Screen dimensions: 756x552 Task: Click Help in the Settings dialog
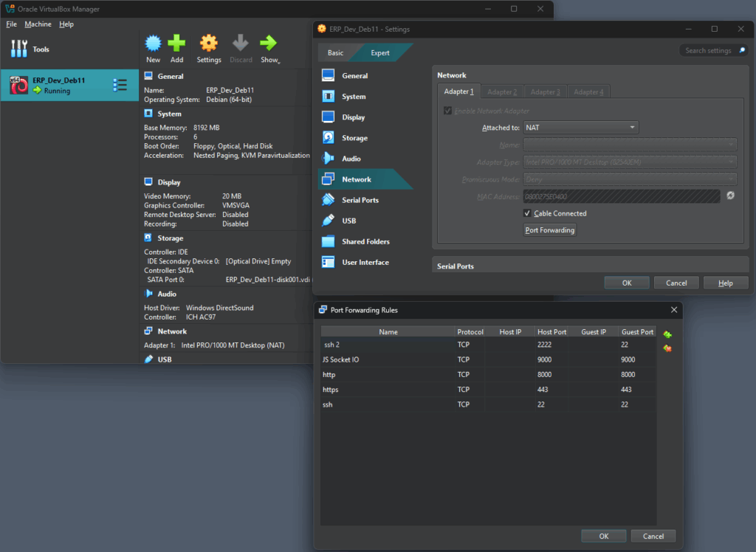726,283
